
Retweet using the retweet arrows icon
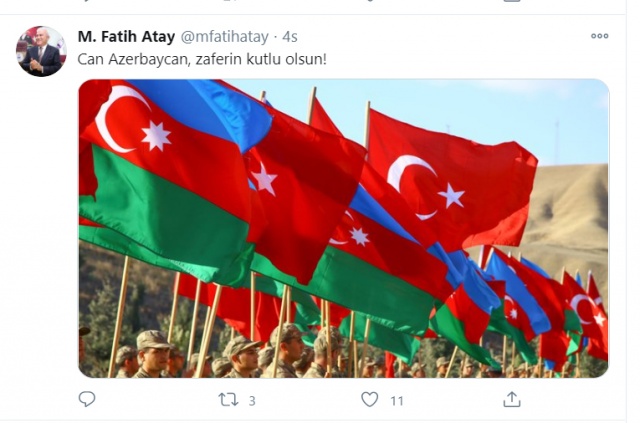coord(228,399)
